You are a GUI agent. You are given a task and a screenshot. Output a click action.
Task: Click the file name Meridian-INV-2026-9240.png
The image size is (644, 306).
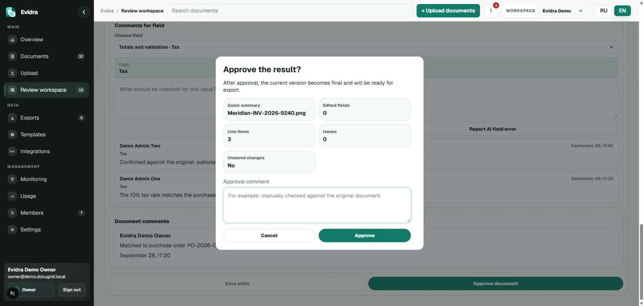click(266, 113)
